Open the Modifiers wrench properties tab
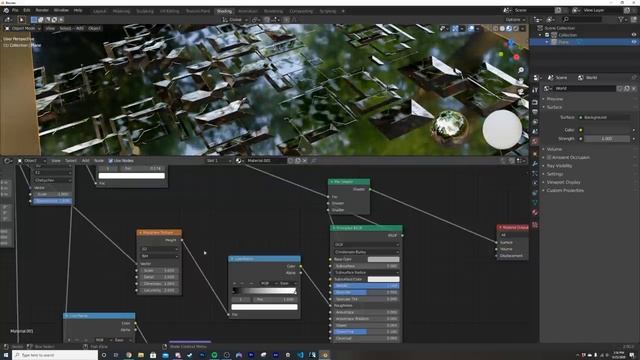This screenshot has height=360, width=640. tap(535, 164)
